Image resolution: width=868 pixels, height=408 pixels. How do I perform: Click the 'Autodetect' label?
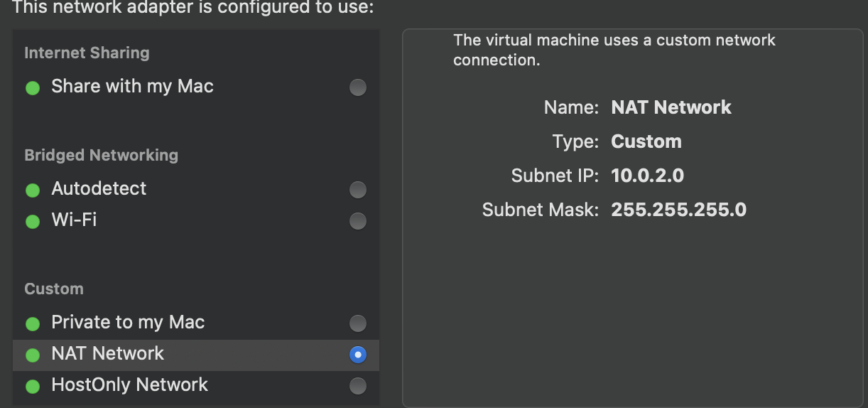[x=99, y=188]
